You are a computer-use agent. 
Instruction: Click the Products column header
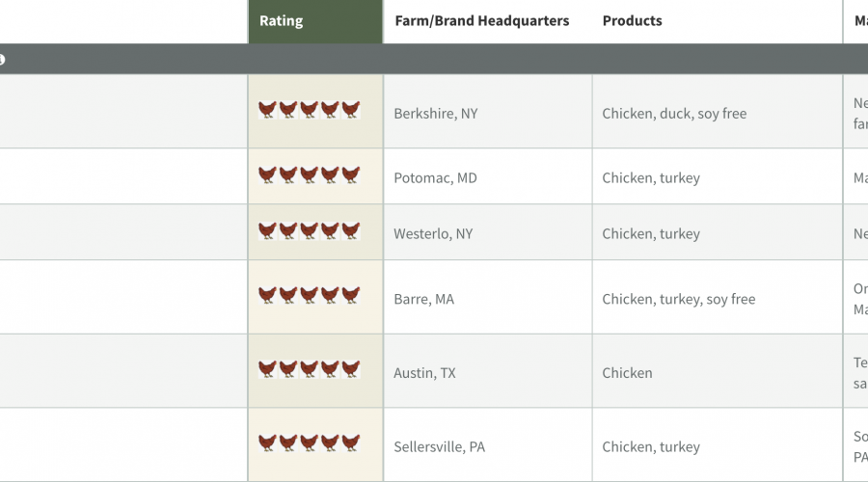point(632,21)
